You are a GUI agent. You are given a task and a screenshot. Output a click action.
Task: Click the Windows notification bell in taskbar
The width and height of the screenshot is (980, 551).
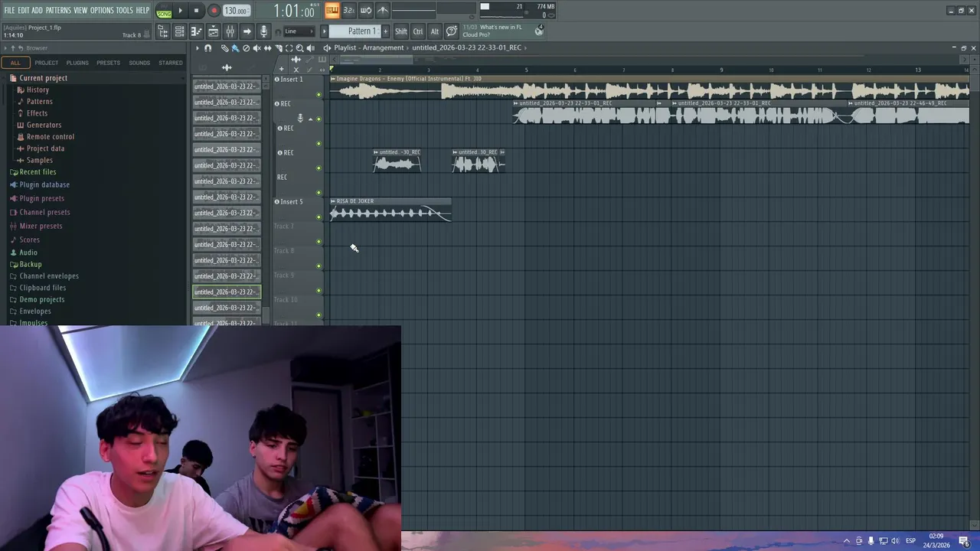(964, 541)
